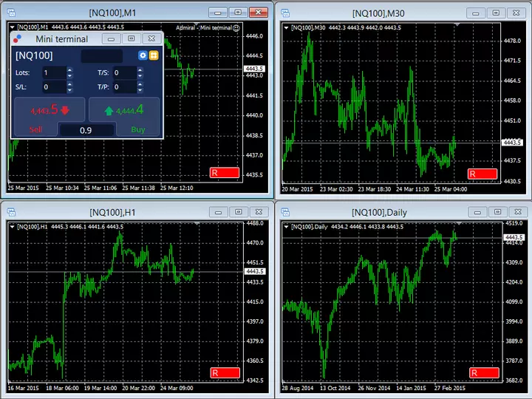Image resolution: width=532 pixels, height=399 pixels.
Task: Decrease T/S value with the down arrow
Action: (x=140, y=75)
